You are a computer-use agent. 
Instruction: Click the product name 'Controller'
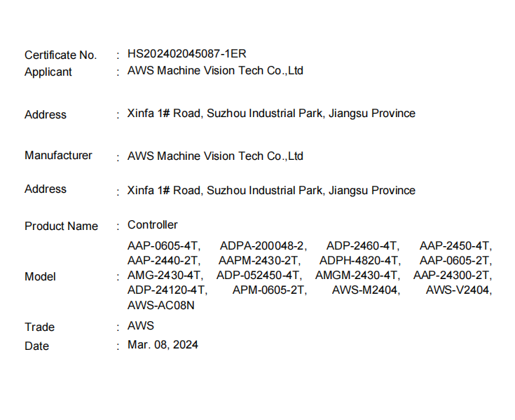pos(153,224)
